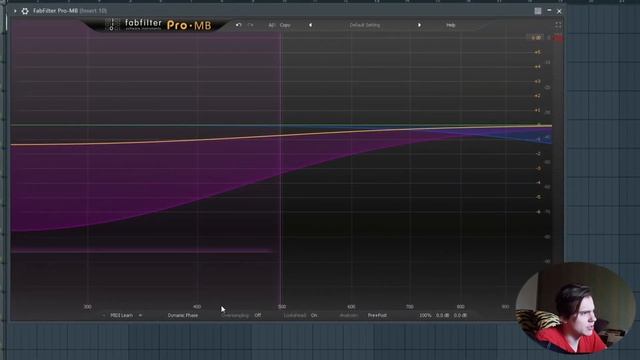Click the dB range value at top right
Viewport: 640px width, 360px height.
[536, 38]
